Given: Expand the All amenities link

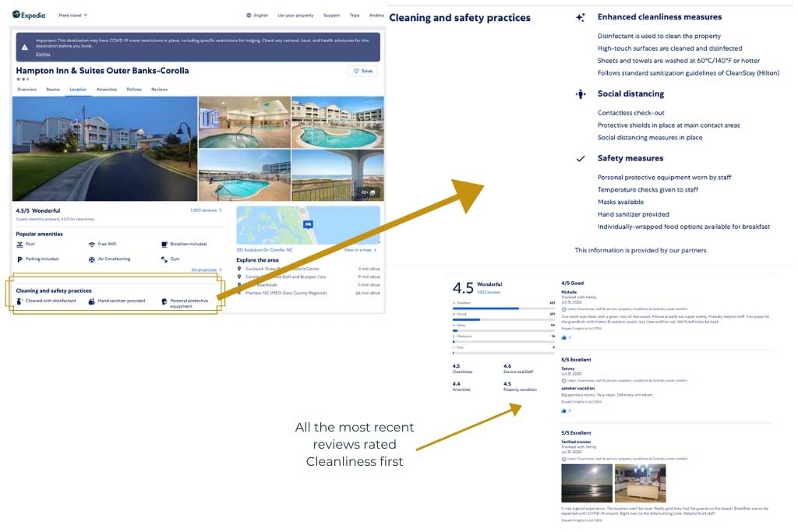Looking at the screenshot, I should [x=206, y=270].
